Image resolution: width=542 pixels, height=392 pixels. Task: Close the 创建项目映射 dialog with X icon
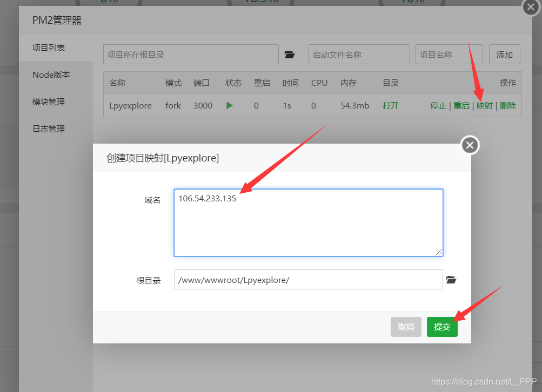coord(470,145)
